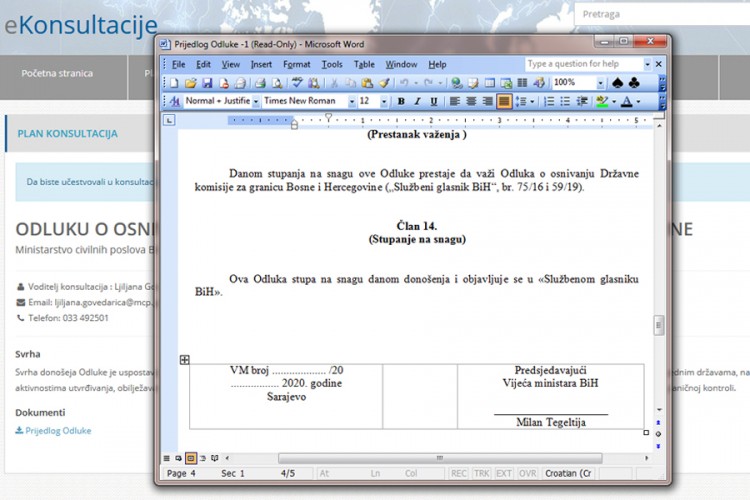Screen dimensions: 750x500
Task: Download the Prijedlog Odluke document link
Action: pos(57,431)
